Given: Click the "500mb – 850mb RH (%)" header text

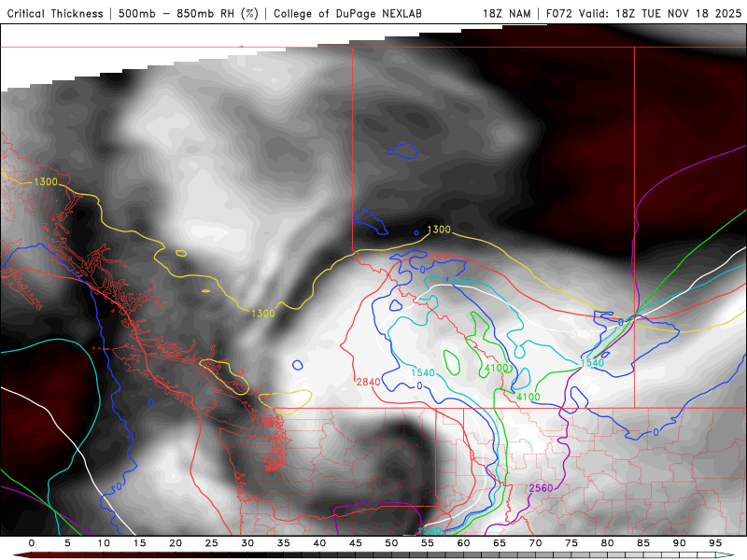Looking at the screenshot, I should [189, 13].
